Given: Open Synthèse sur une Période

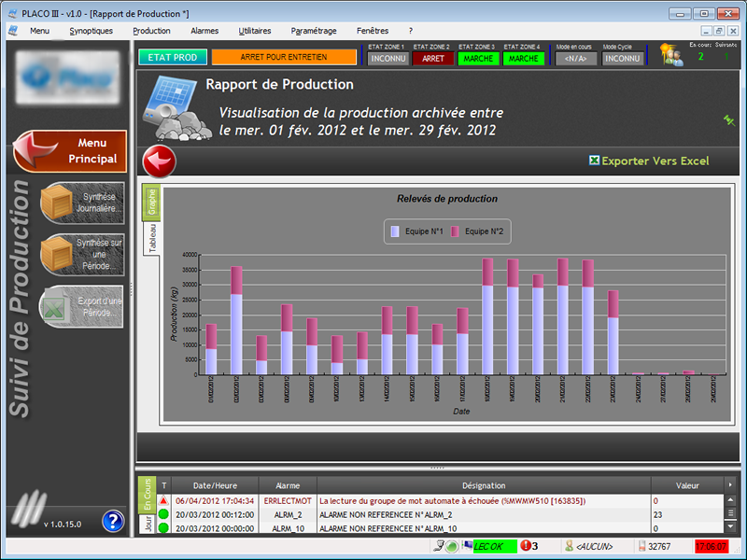Looking at the screenshot, I should point(83,254).
